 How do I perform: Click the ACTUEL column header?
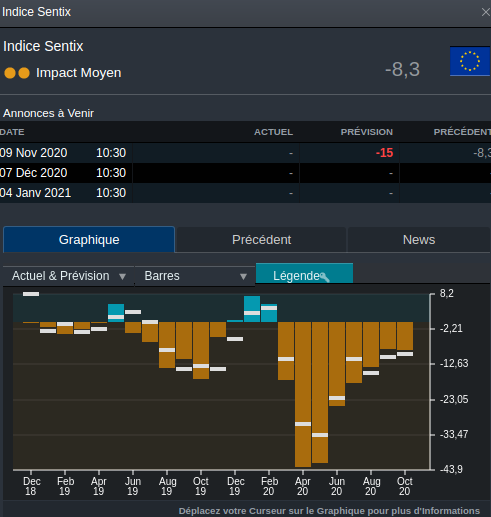coord(273,132)
